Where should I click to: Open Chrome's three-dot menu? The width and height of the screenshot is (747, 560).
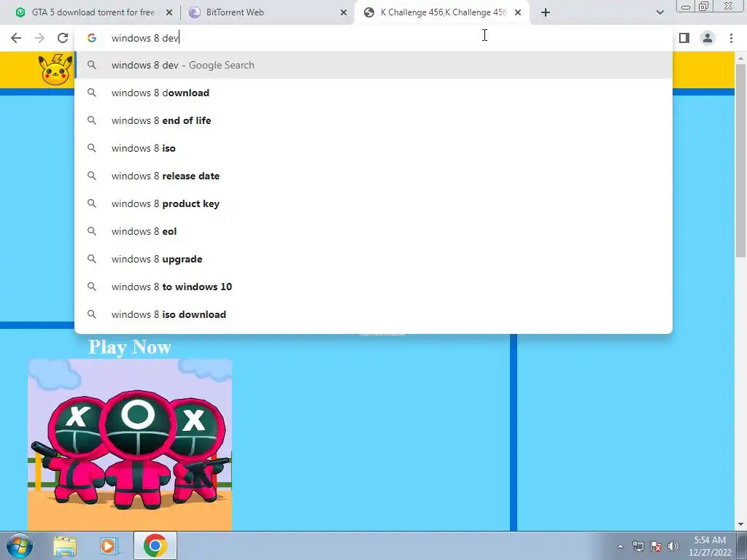coord(731,38)
